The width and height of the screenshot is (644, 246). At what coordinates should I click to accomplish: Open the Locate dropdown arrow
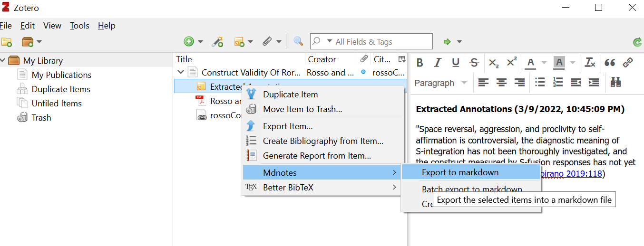pos(459,42)
